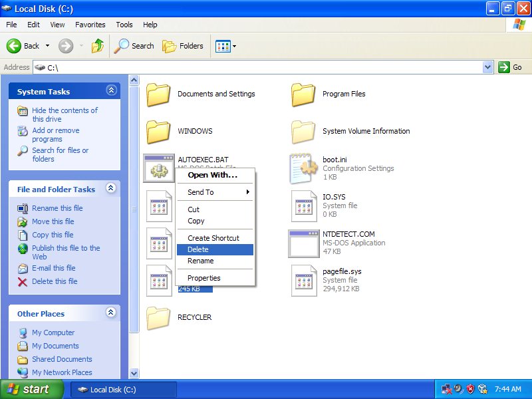Image resolution: width=532 pixels, height=399 pixels.
Task: Open the Views dropdown arrow
Action: 234,46
